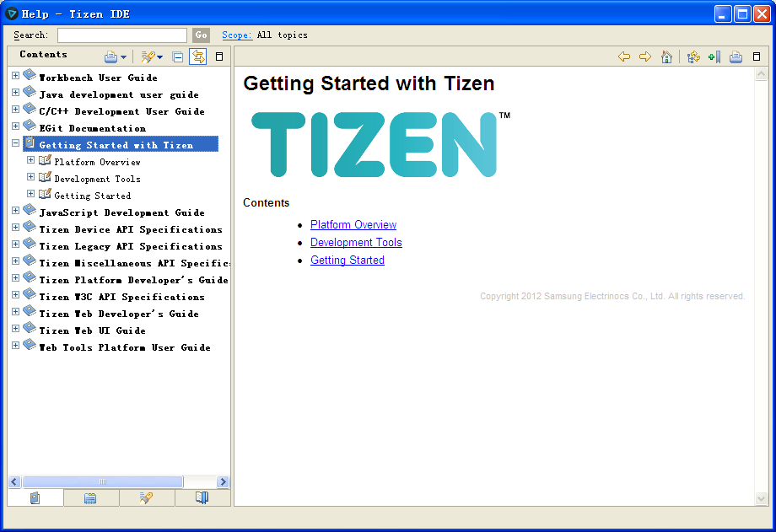Select Web Tools Platform User Guide book
Image resolution: width=776 pixels, height=532 pixels.
[x=125, y=347]
